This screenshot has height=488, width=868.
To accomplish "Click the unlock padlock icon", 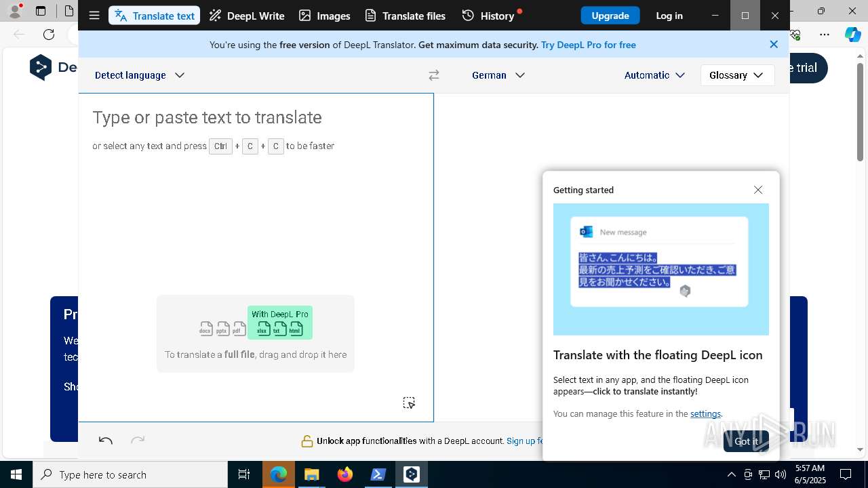I will point(307,441).
